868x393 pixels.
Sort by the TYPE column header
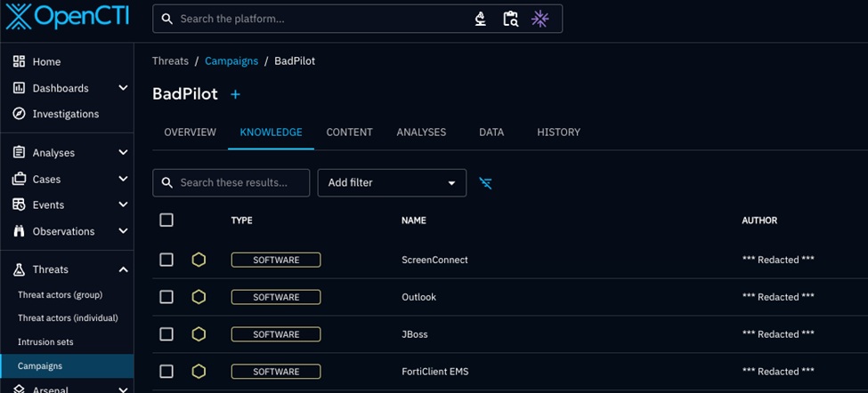241,220
